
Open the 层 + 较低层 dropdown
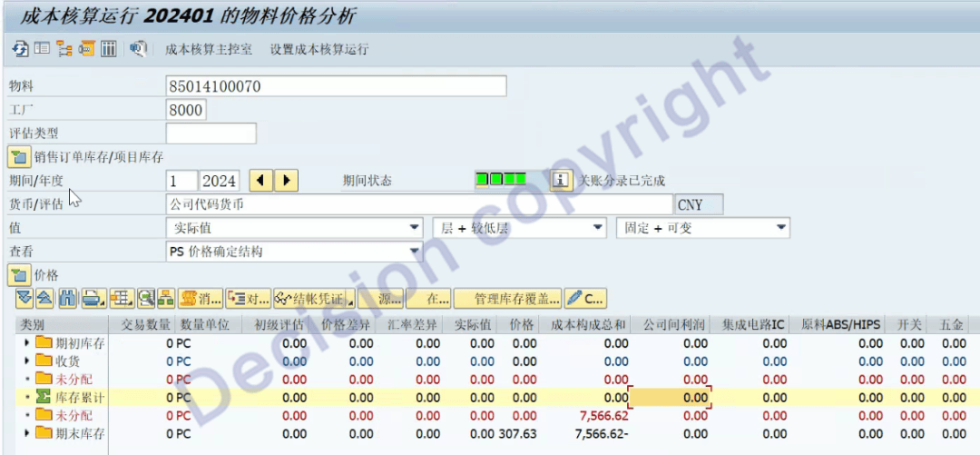click(597, 228)
